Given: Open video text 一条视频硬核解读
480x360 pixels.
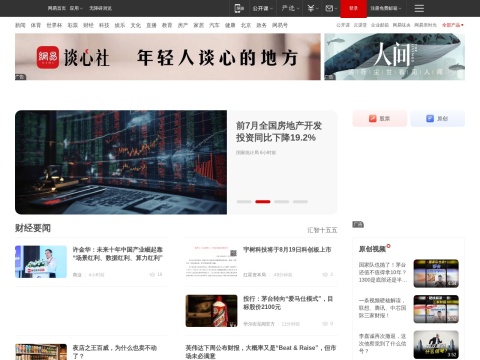Looking at the screenshot, I should tap(382, 308).
